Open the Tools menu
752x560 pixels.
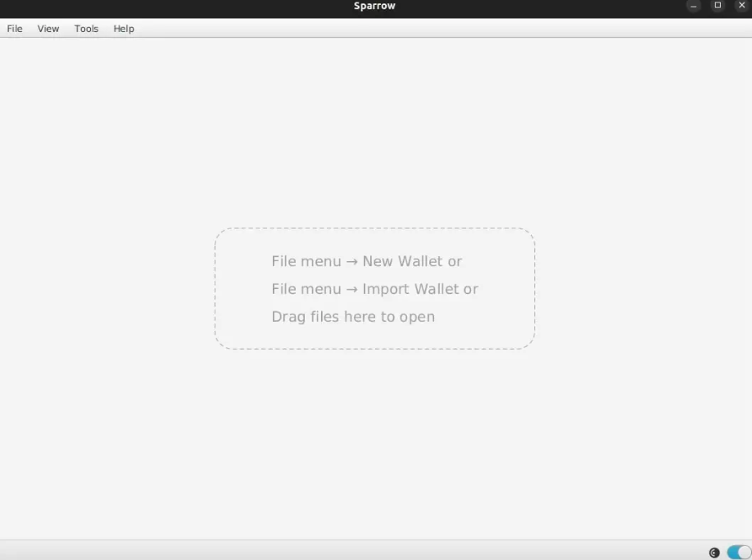(86, 29)
